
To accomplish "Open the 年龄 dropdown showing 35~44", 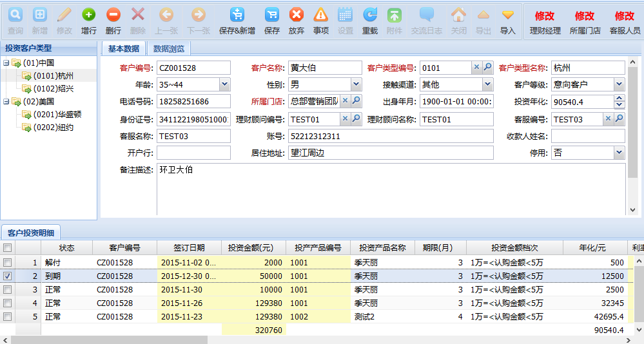I will pos(224,84).
